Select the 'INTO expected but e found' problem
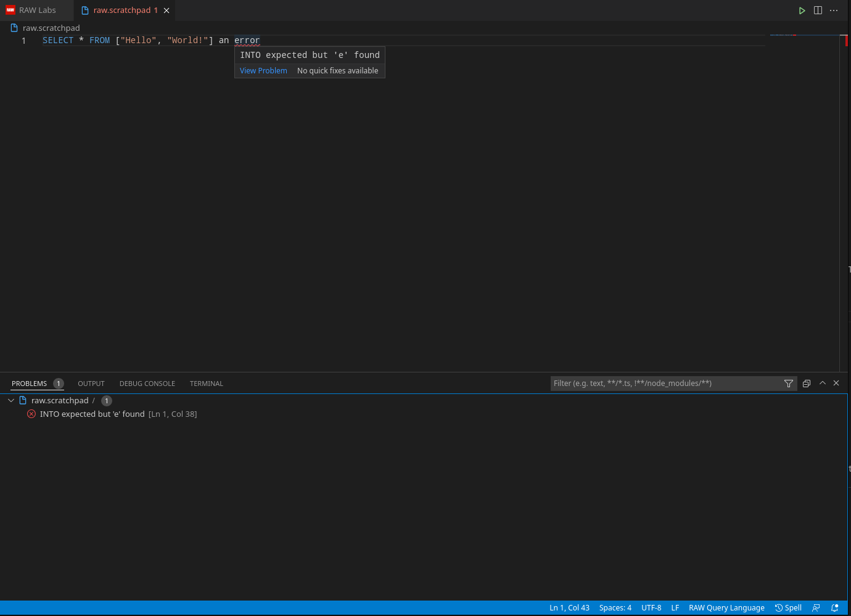This screenshot has height=616, width=851. pos(92,414)
